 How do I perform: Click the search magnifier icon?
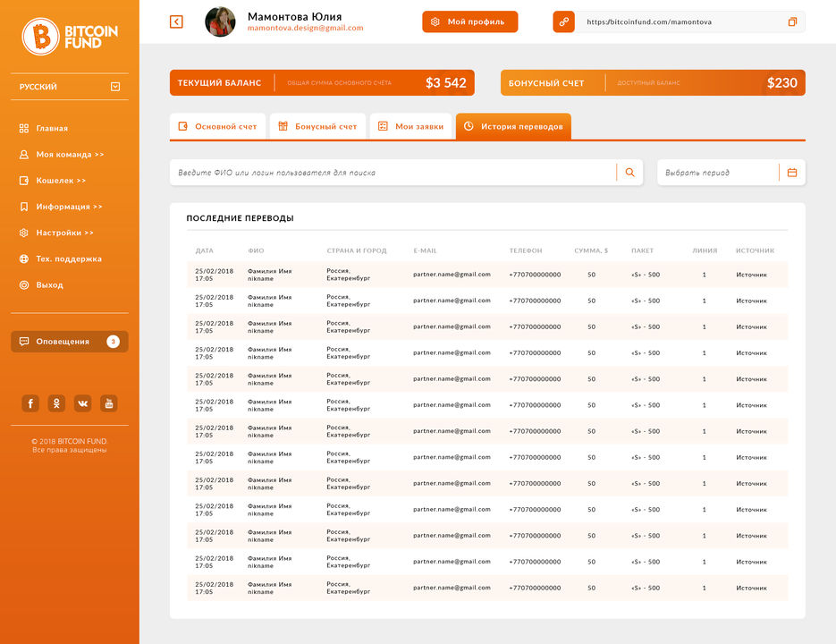click(x=629, y=173)
